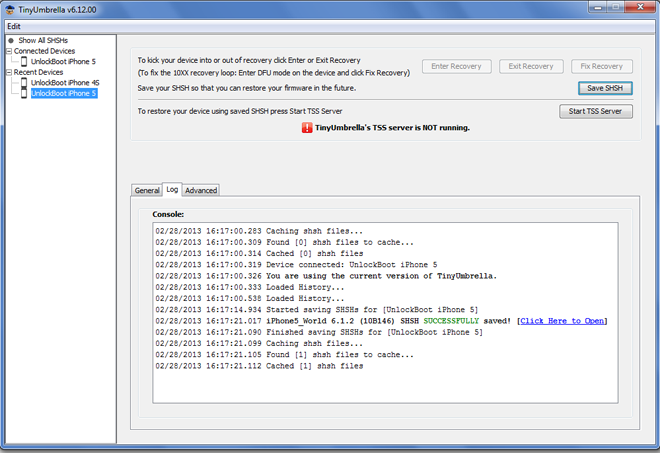Click log line 'Found [0] shsh files to cache'
This screenshot has width=660, height=453.
tap(284, 242)
